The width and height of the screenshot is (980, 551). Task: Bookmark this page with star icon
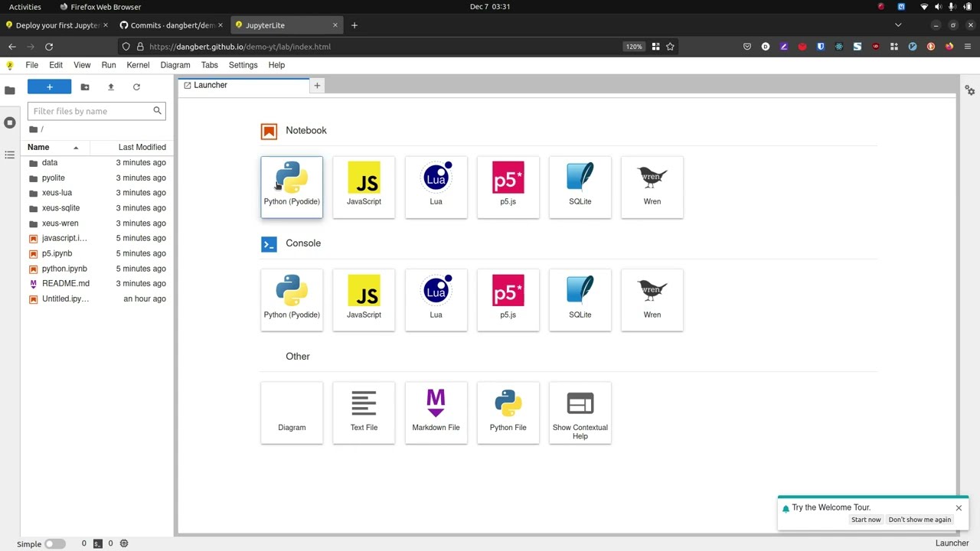click(x=670, y=47)
